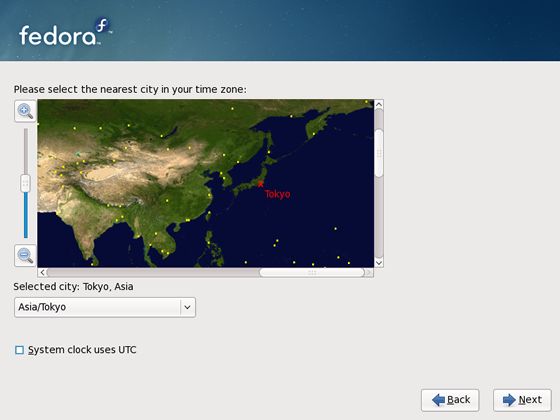560x420 pixels.
Task: Click the map scroll down arrow
Action: [x=379, y=263]
